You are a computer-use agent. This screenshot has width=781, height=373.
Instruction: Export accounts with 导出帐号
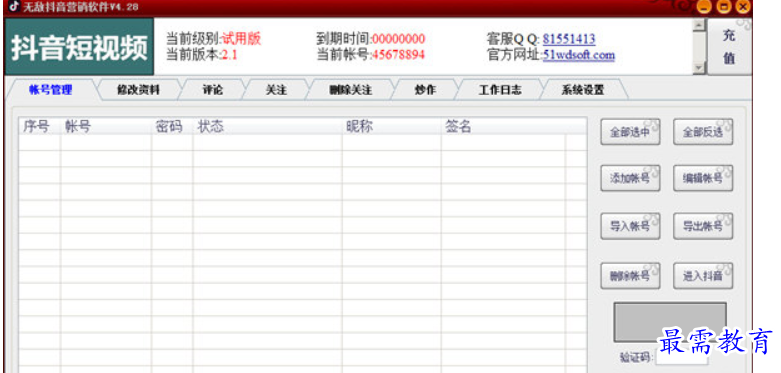703,226
